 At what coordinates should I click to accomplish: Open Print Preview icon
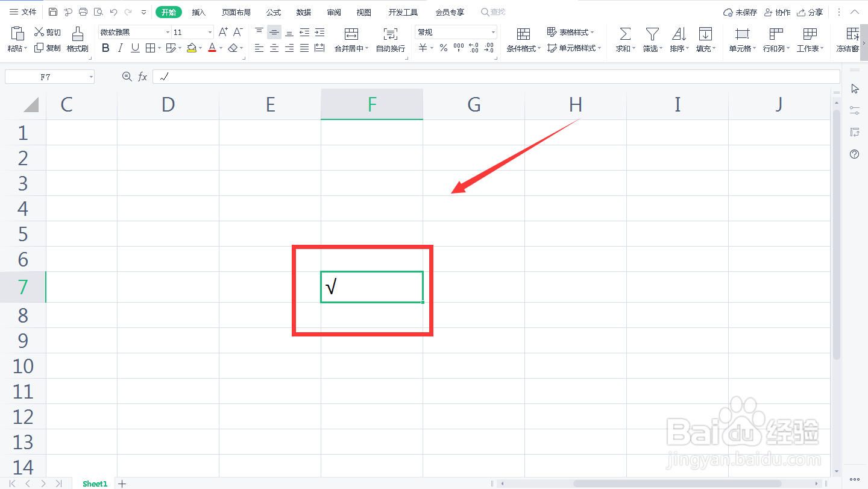click(x=98, y=12)
